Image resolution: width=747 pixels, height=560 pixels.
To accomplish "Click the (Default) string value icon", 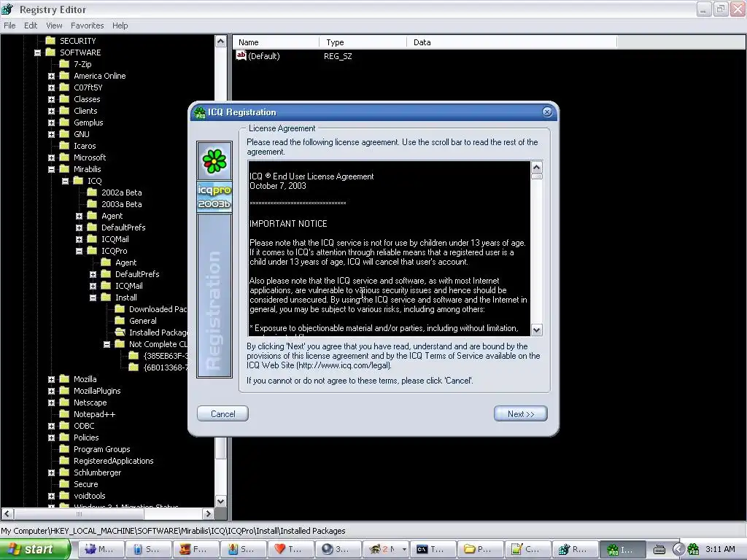I will coord(241,55).
